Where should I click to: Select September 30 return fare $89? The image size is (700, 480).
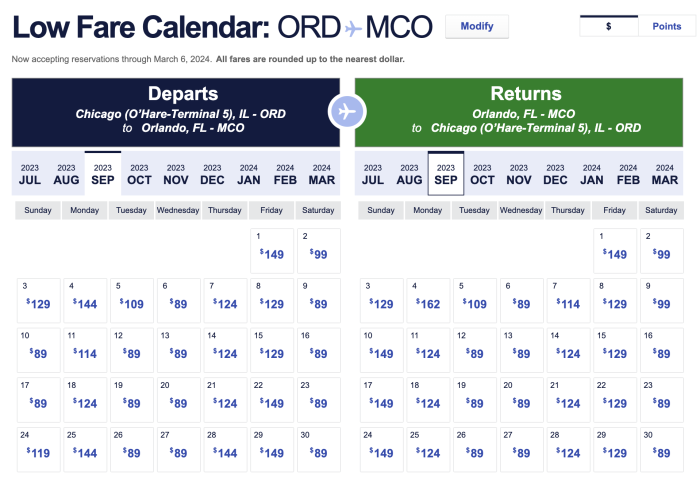point(661,447)
